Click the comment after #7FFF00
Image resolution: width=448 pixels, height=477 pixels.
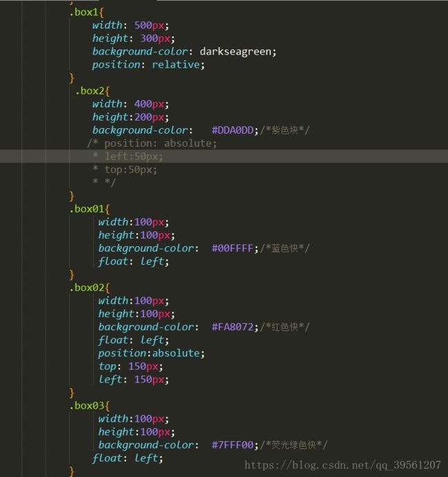tap(294, 445)
